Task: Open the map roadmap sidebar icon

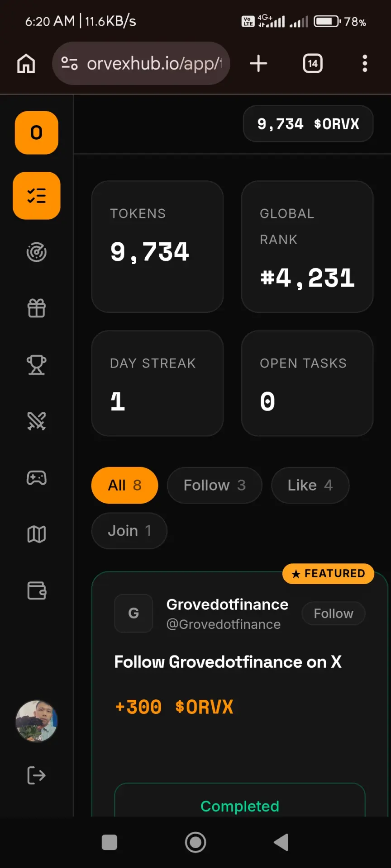Action: pyautogui.click(x=37, y=534)
